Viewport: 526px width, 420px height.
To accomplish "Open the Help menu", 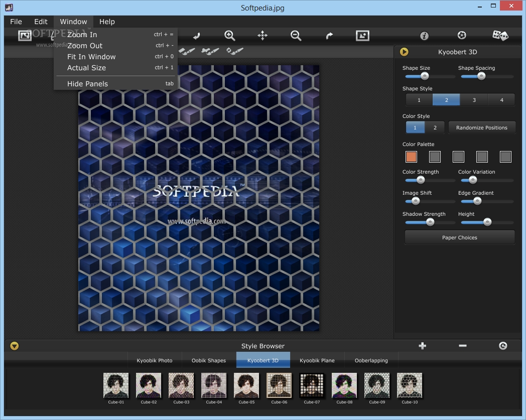I will [107, 22].
